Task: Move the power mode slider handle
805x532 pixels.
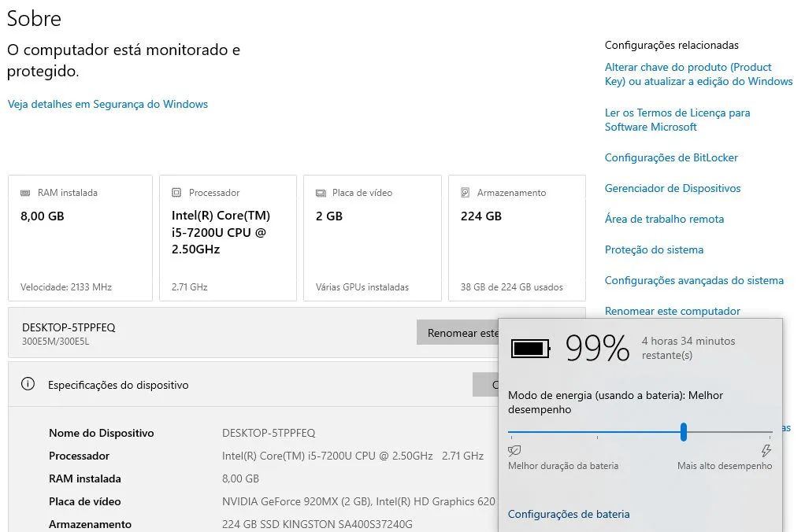Action: point(684,432)
